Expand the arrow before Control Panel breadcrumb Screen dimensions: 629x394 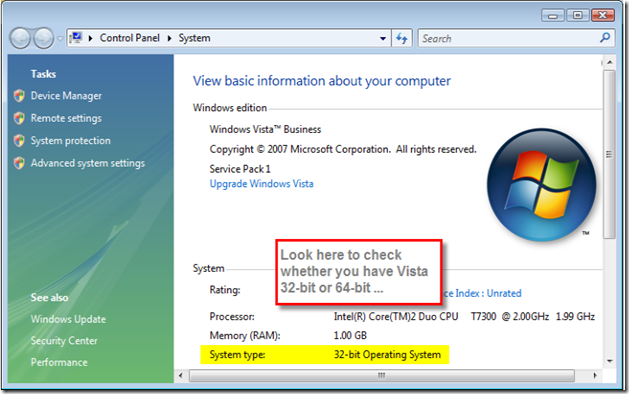(x=91, y=38)
